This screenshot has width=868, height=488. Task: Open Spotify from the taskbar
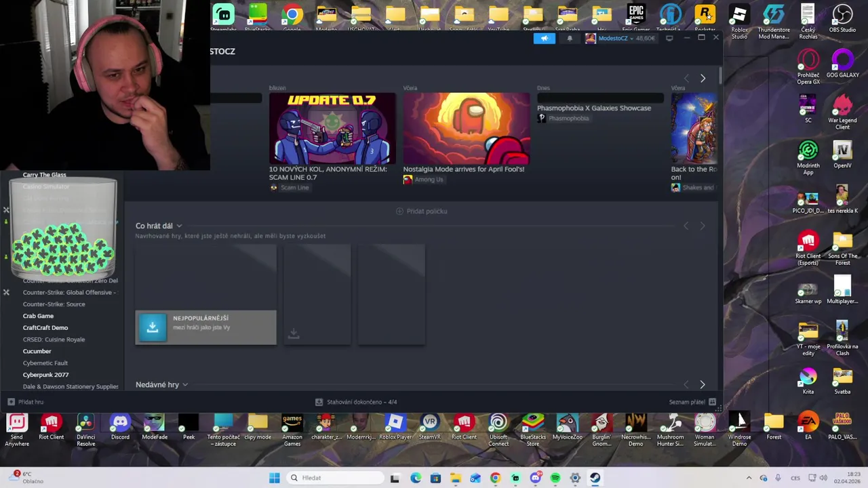[555, 478]
